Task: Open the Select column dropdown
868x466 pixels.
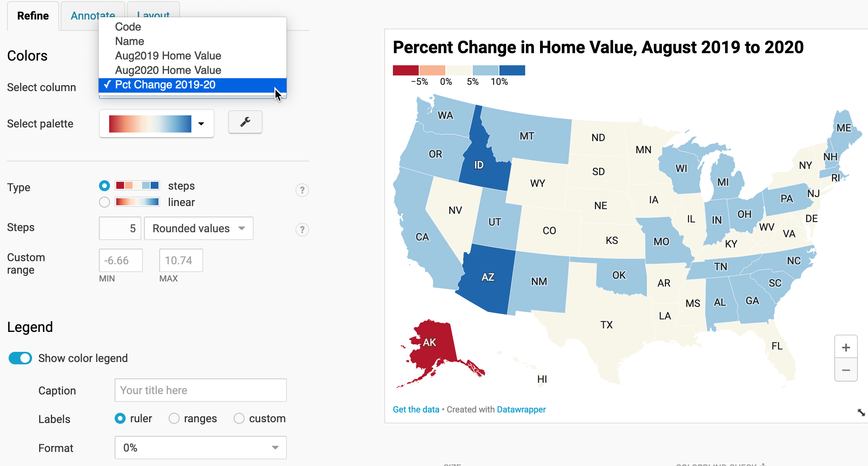Action: (x=193, y=86)
